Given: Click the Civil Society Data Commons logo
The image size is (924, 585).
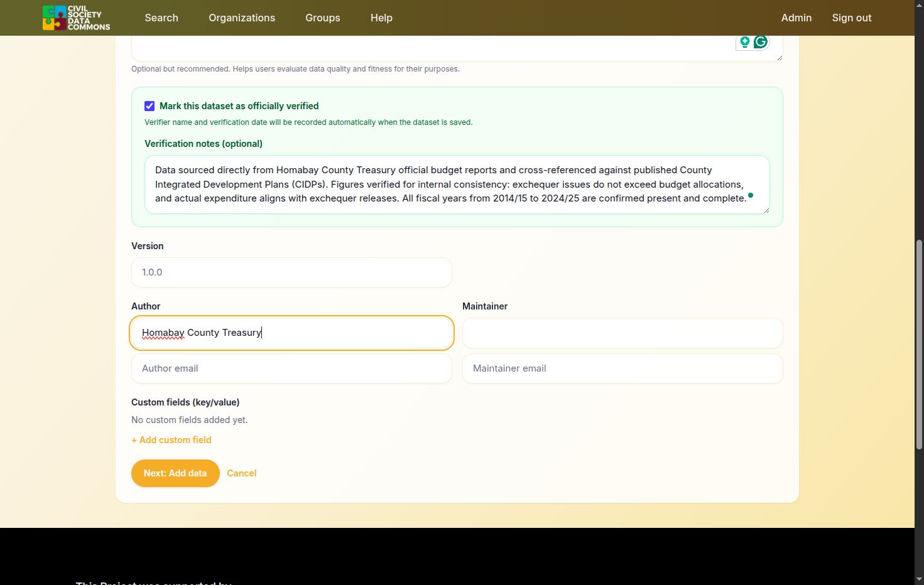Looking at the screenshot, I should coord(76,18).
